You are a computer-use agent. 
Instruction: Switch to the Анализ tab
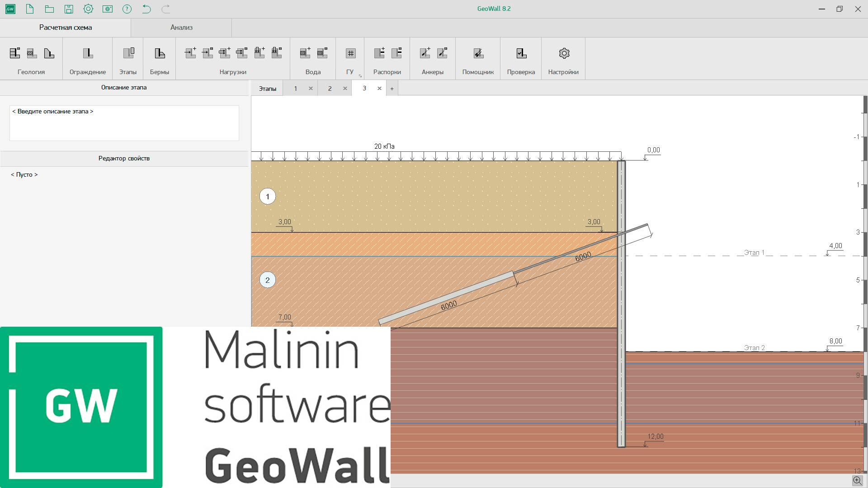[x=181, y=28]
